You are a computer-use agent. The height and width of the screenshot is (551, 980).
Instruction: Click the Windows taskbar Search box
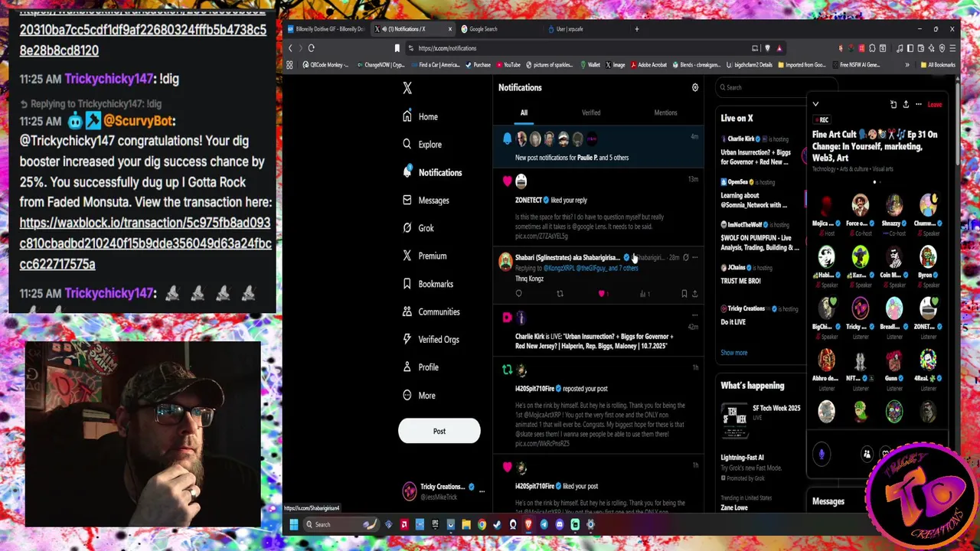tap(341, 524)
